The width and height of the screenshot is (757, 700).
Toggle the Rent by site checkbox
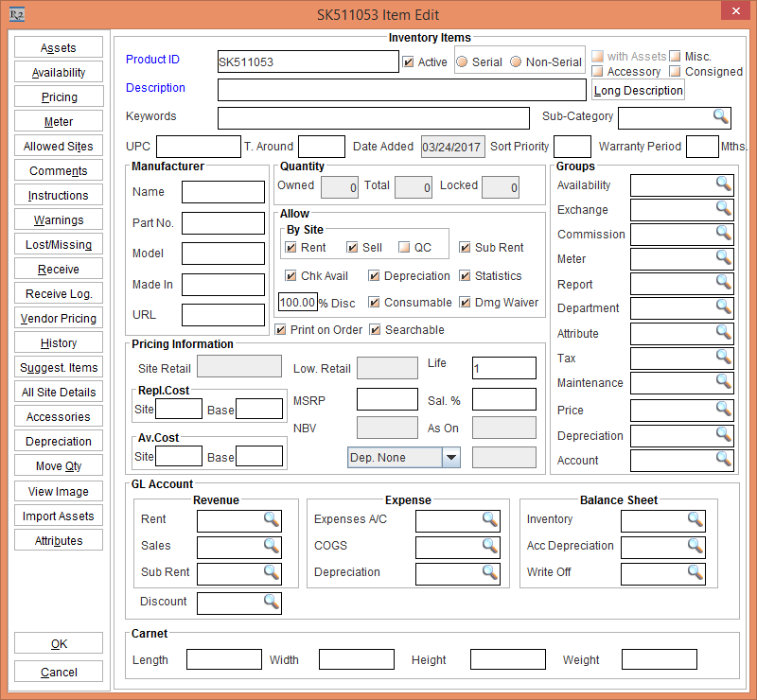tap(290, 247)
